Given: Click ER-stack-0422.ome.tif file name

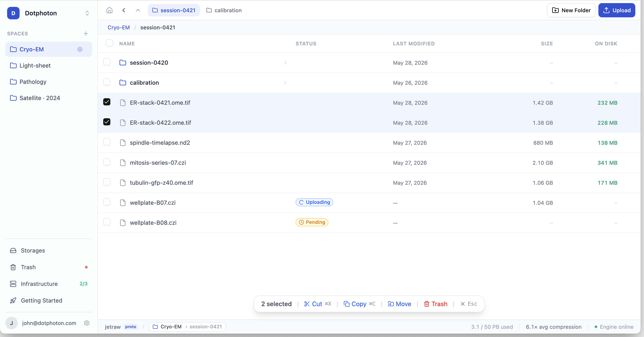Looking at the screenshot, I should pyautogui.click(x=161, y=123).
